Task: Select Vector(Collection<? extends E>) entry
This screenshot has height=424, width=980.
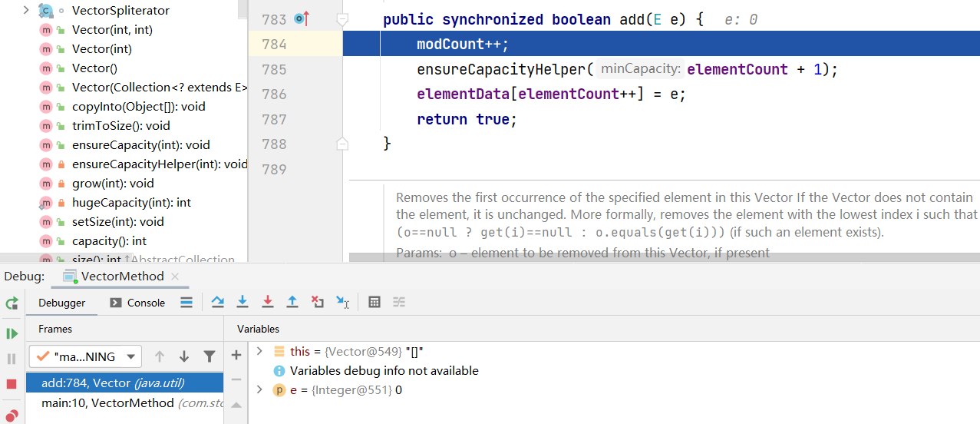Action: tap(160, 88)
